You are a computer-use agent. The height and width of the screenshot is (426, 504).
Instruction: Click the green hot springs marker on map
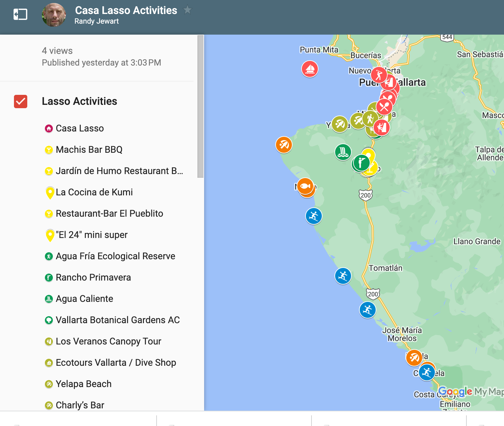343,152
